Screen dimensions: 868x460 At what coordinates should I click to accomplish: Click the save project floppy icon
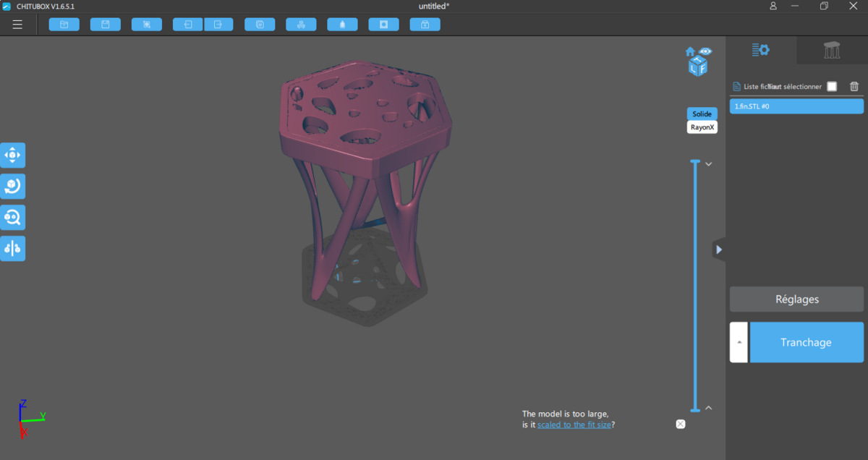click(105, 25)
